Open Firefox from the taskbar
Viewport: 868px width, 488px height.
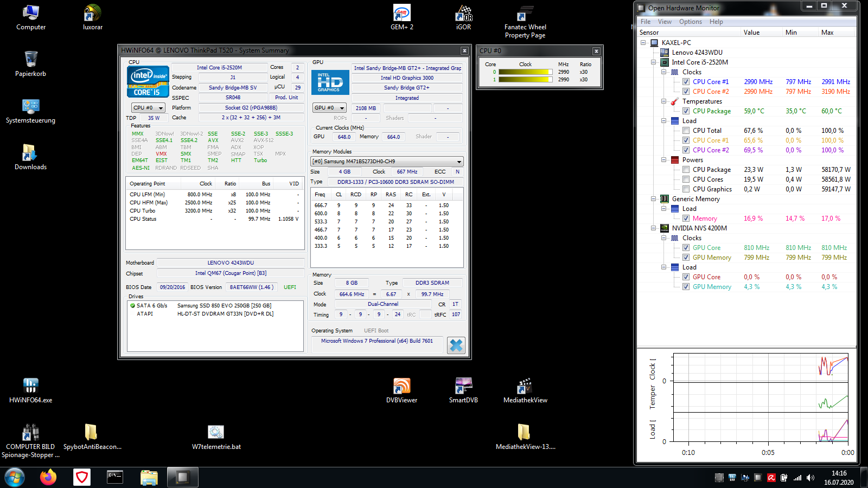pos(48,477)
